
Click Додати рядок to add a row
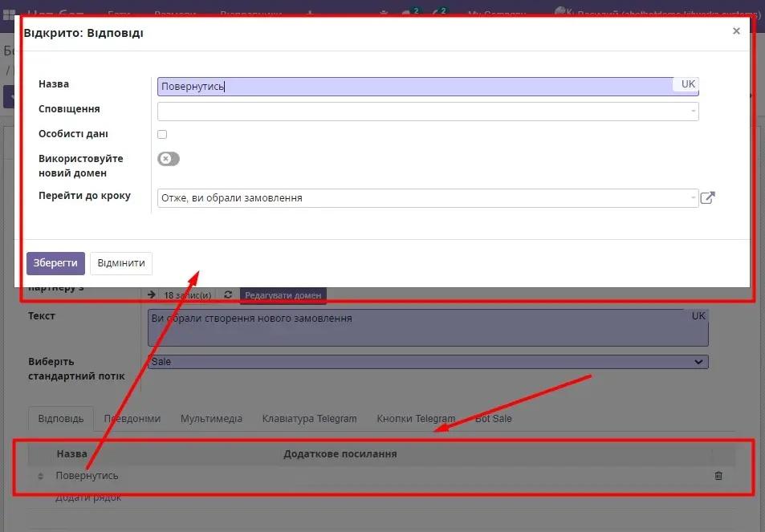(x=88, y=497)
